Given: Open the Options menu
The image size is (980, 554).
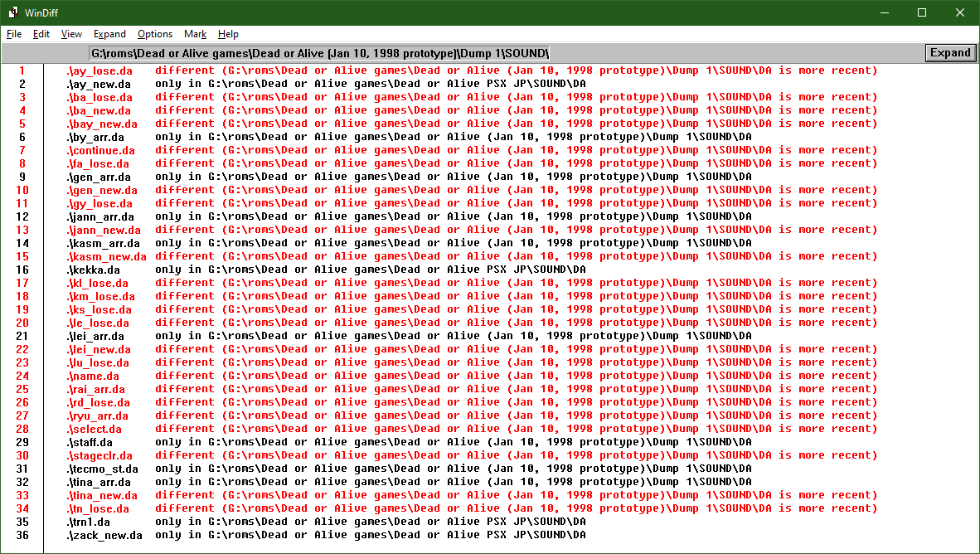Looking at the screenshot, I should [x=154, y=34].
